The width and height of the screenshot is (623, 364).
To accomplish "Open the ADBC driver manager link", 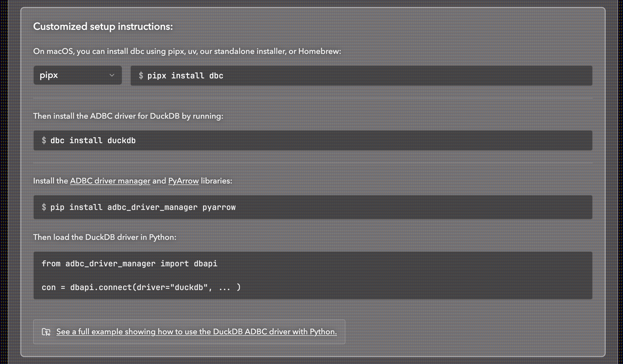I will (x=110, y=181).
